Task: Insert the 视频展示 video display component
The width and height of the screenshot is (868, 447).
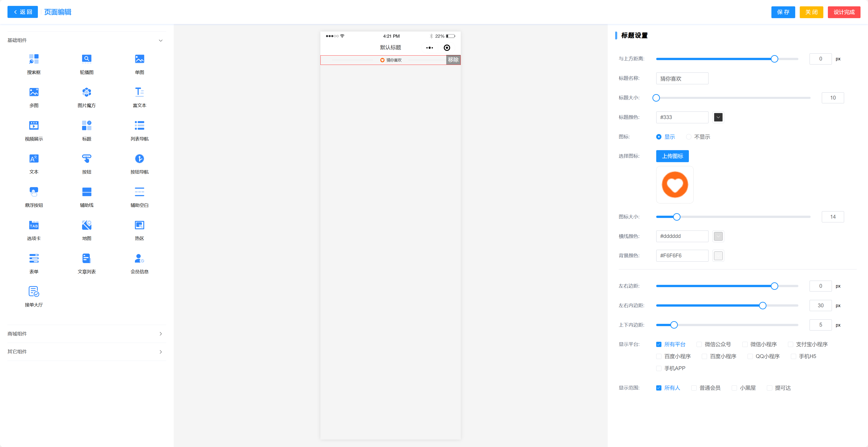Action: [34, 126]
